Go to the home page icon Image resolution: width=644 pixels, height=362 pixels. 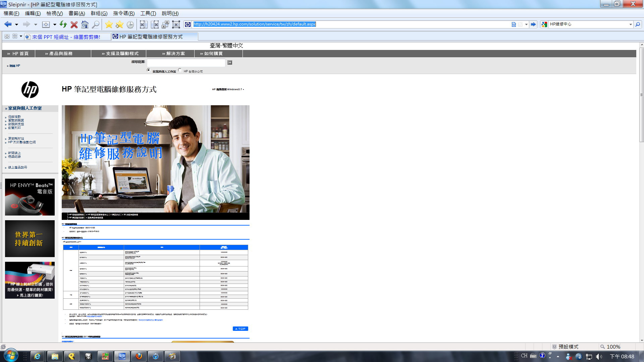[x=85, y=24]
